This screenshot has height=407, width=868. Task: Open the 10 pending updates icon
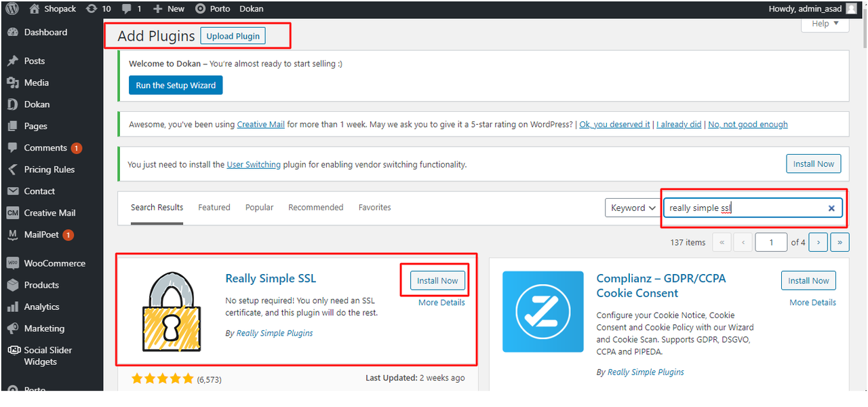pos(92,9)
